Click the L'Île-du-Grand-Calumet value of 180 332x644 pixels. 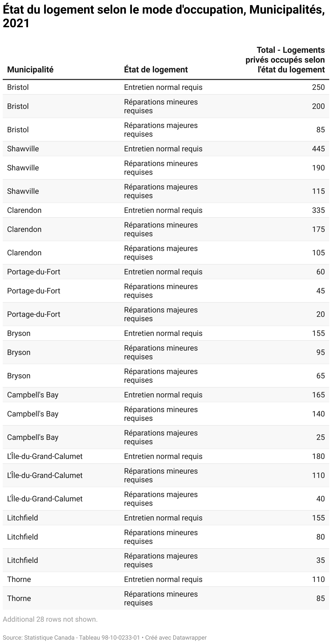click(x=318, y=456)
